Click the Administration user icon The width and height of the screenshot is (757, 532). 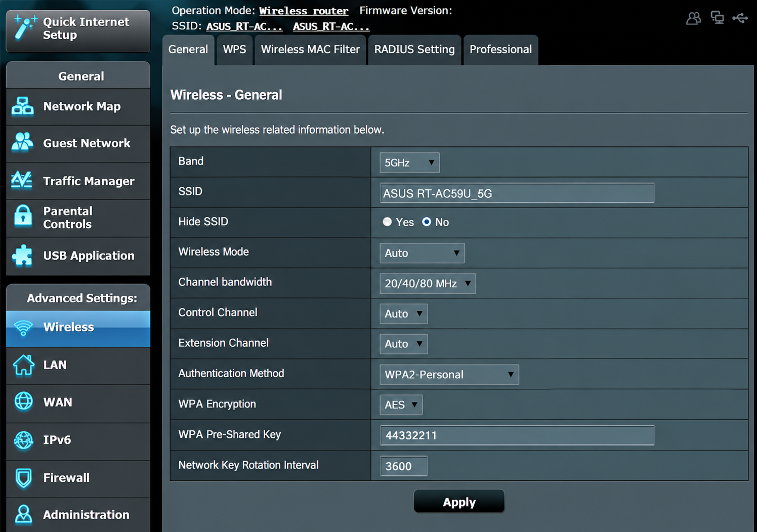pos(23,515)
